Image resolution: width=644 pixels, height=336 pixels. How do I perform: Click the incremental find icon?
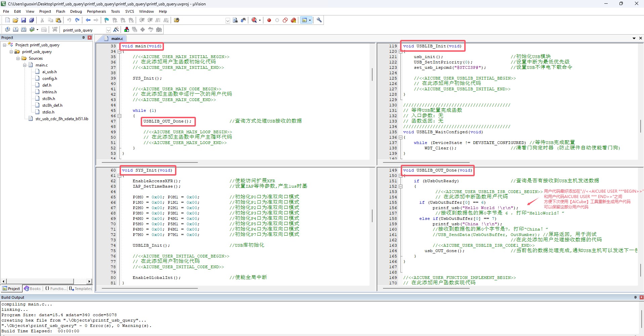[x=243, y=20]
